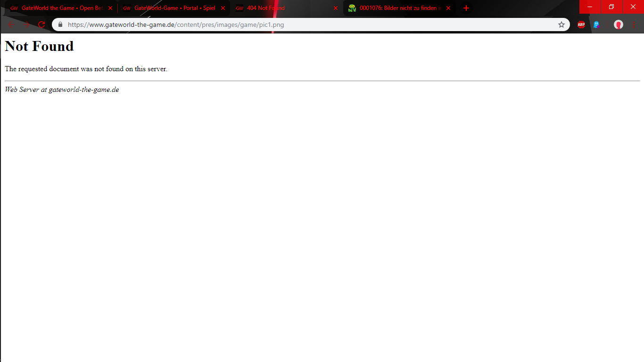Close the GateWorld the Game Open Beta tab
The width and height of the screenshot is (644, 362).
click(110, 8)
